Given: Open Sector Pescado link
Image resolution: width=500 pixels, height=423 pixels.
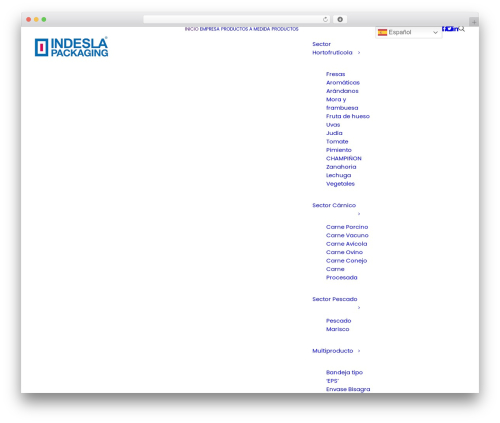Looking at the screenshot, I should tap(335, 299).
